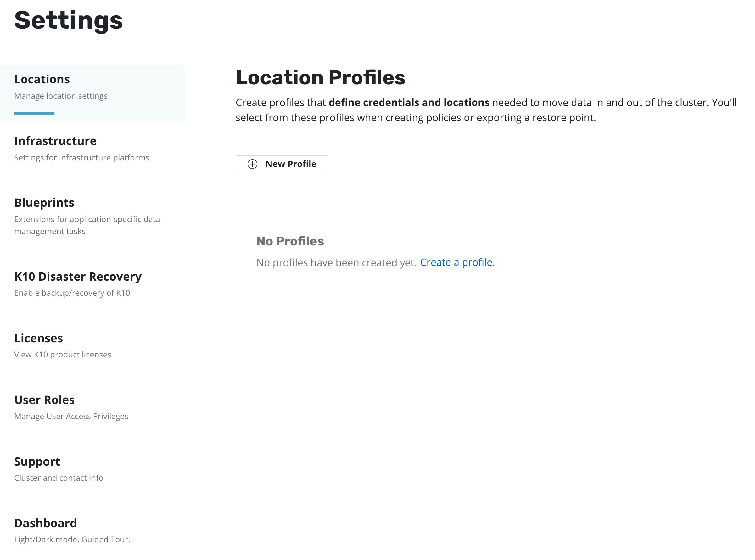The height and width of the screenshot is (560, 755).
Task: Click the Location Profiles heading
Action: point(320,77)
